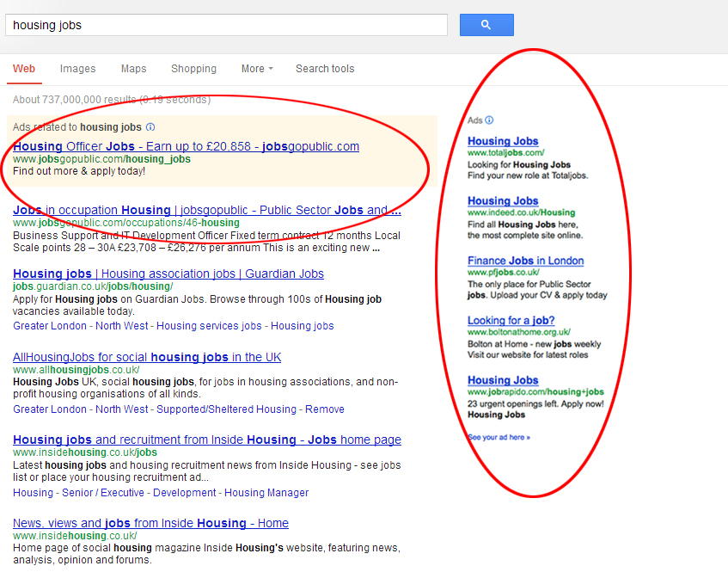
Task: Click the 'www.allhousingjobs.co.uk/' URL text
Action: [x=76, y=369]
